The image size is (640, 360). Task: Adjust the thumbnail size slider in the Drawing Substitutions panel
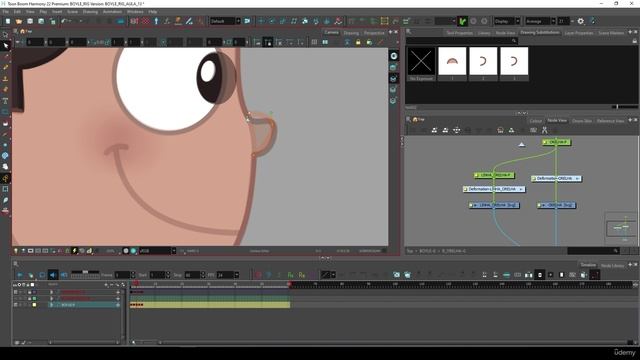pyautogui.click(x=617, y=107)
